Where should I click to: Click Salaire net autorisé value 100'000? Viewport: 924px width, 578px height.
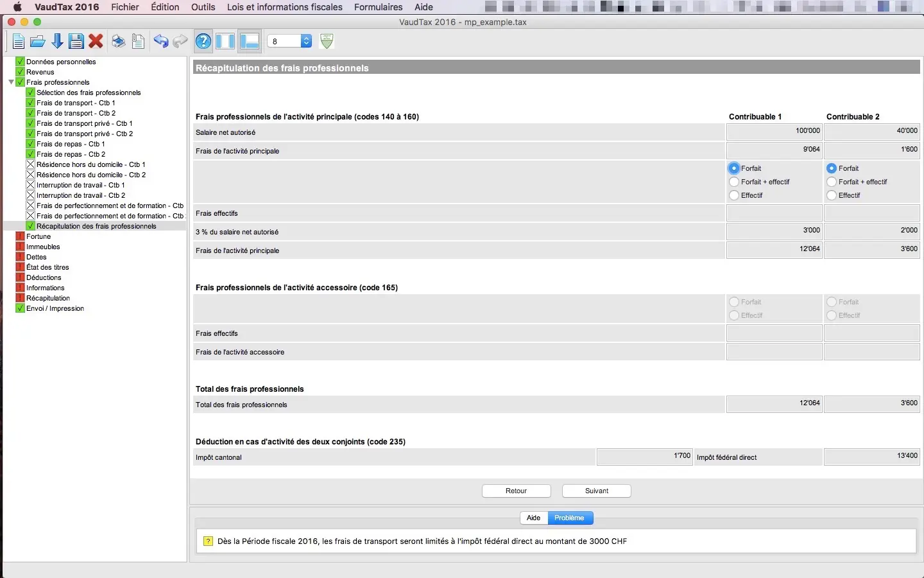click(774, 132)
